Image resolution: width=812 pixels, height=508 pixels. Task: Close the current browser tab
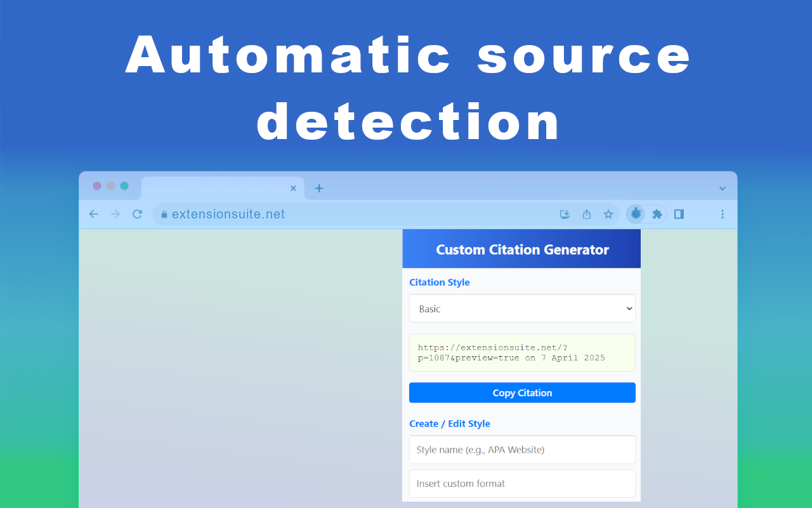click(293, 188)
